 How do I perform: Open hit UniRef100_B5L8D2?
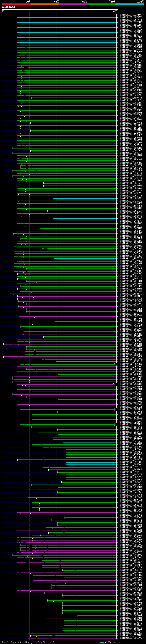(131, 37)
